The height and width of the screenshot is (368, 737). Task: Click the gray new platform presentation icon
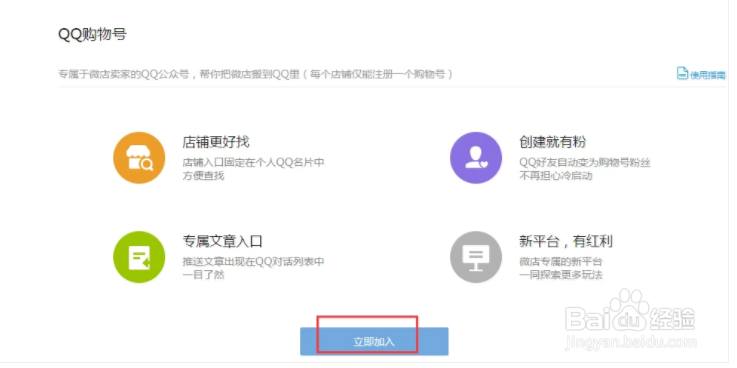pos(476,257)
